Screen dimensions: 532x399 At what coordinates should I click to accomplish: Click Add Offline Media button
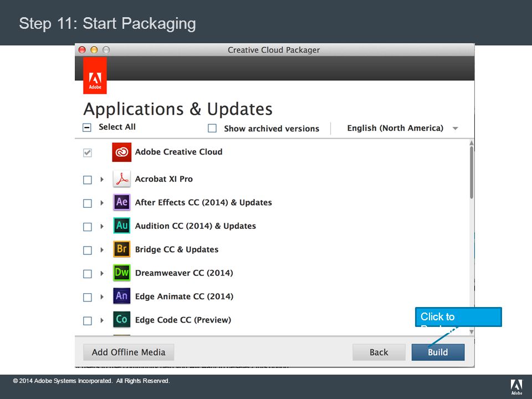point(129,352)
